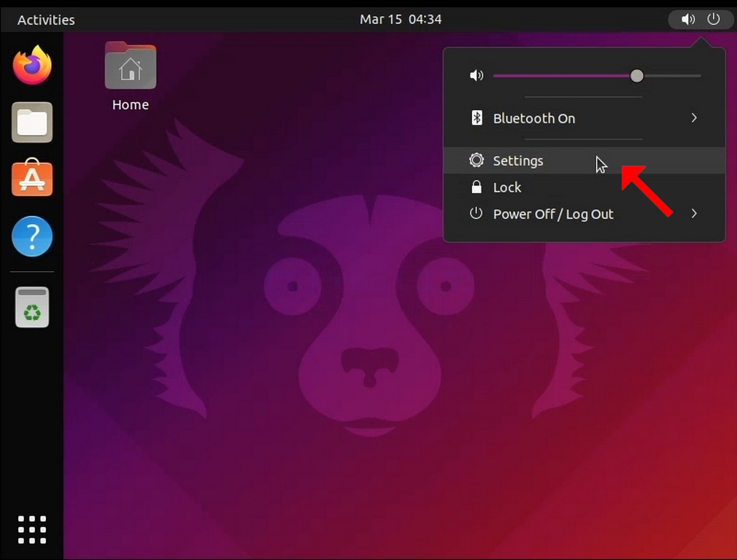Click the padlock icon beside Lock

click(476, 187)
